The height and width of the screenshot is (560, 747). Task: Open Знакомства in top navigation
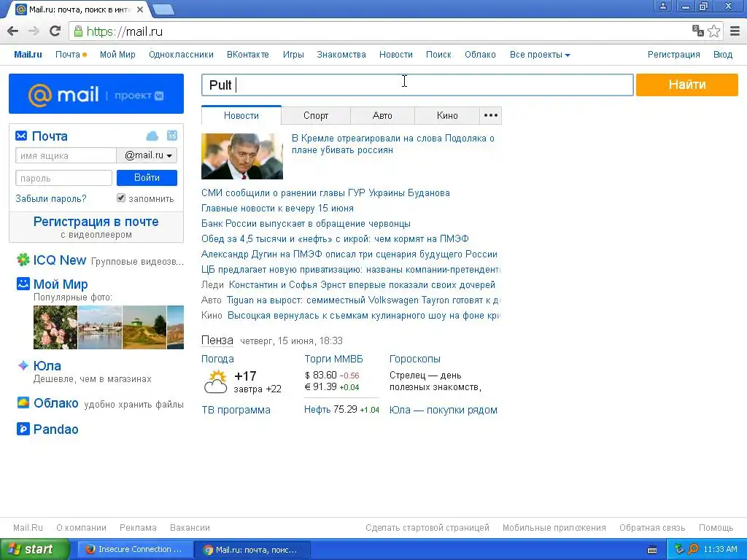341,55
